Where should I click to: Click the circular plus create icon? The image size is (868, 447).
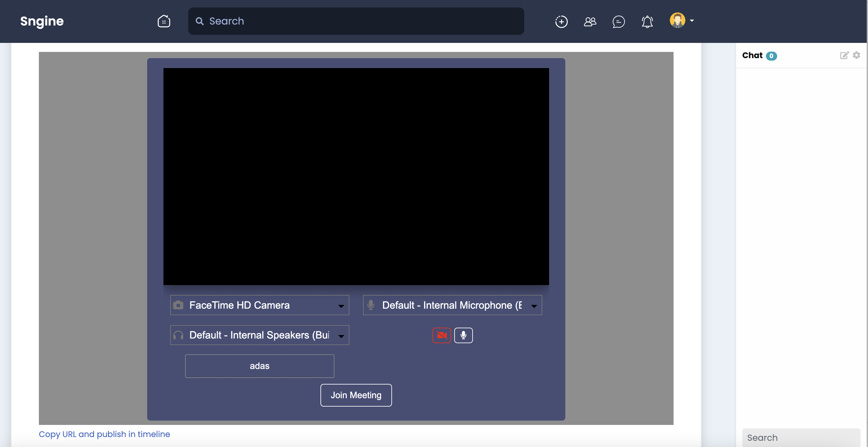pyautogui.click(x=561, y=21)
